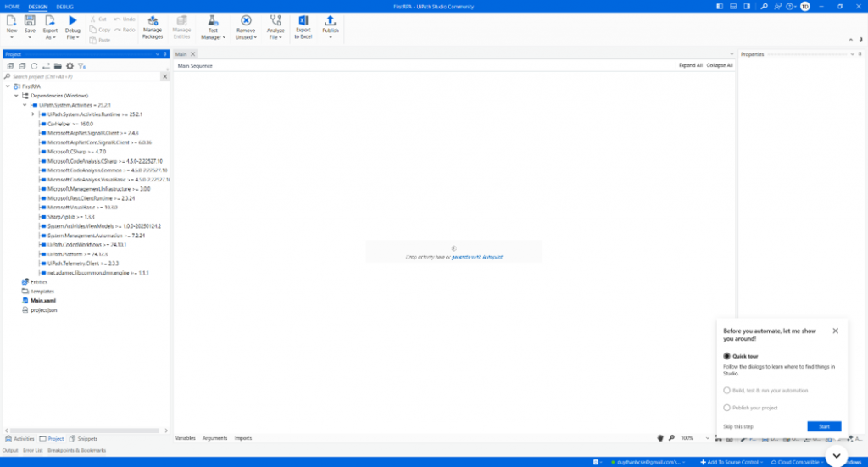Run Debug File with the play icon
Viewport: 868px width, 467px height.
coord(73,20)
